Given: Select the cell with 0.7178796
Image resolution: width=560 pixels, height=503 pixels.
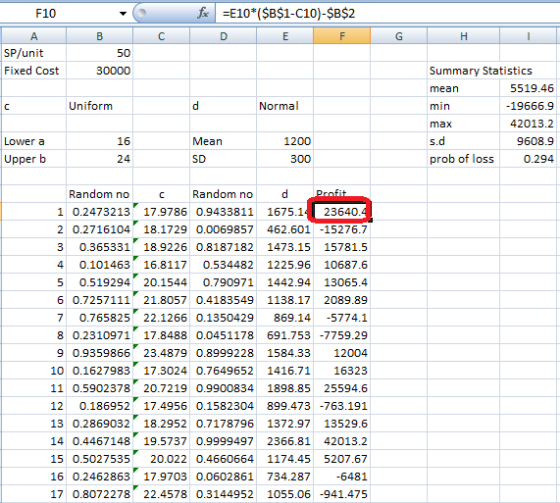Looking at the screenshot, I should (223, 424).
